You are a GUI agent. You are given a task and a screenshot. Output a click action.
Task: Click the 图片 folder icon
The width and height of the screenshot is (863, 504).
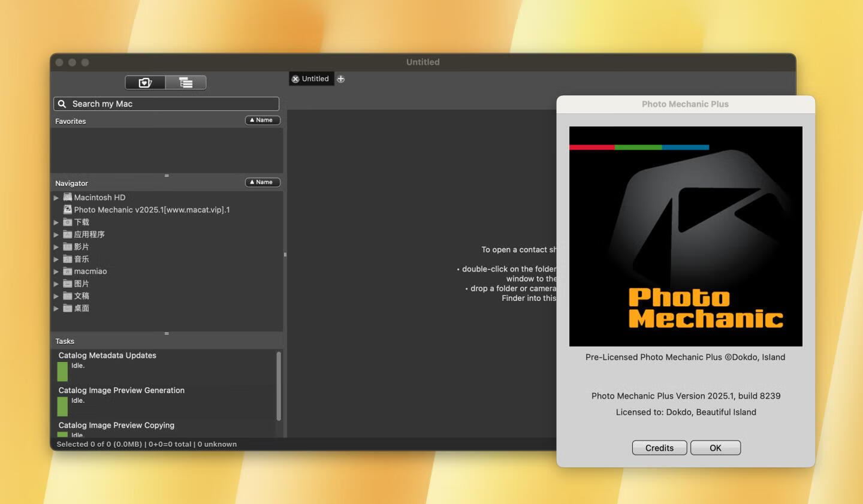pos(68,283)
